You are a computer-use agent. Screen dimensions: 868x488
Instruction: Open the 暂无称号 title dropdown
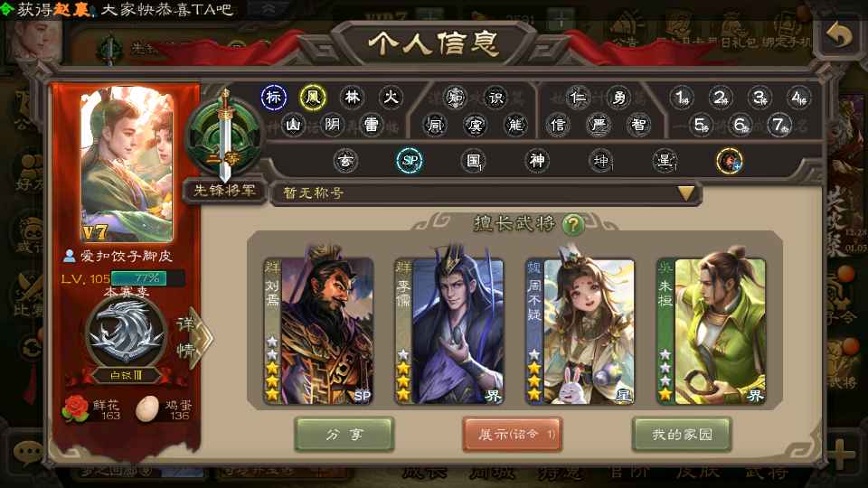pos(486,193)
